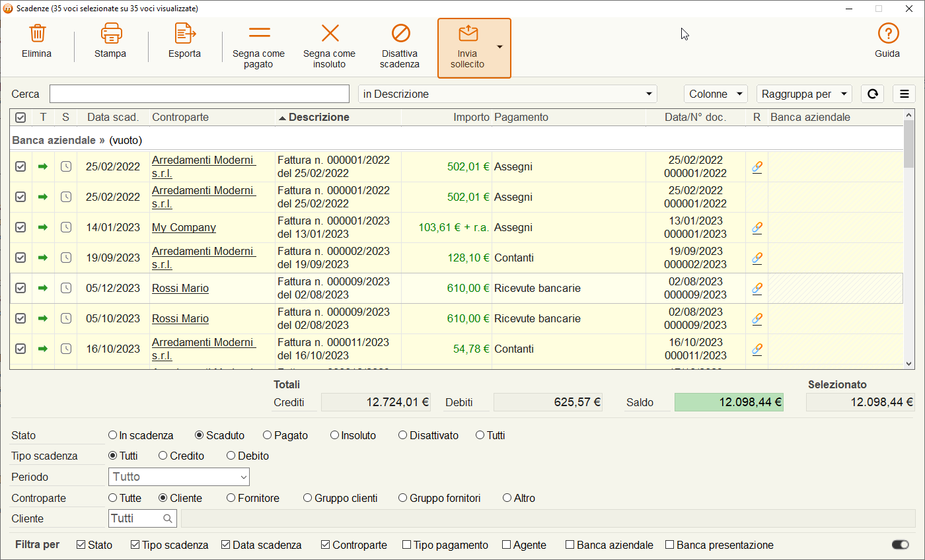Sort by the Controparte column header

212,117
